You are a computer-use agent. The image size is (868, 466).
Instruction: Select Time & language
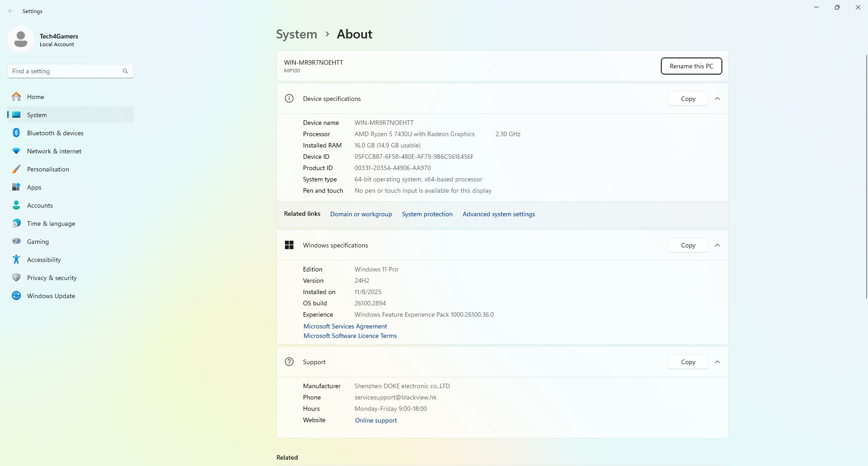[51, 223]
